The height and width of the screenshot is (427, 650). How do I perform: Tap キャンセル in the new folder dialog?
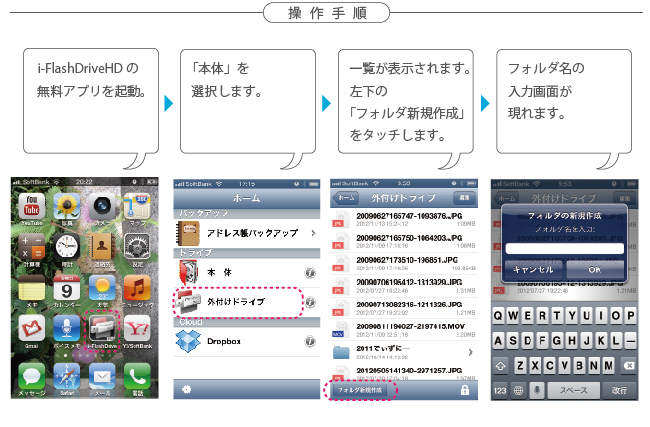534,269
